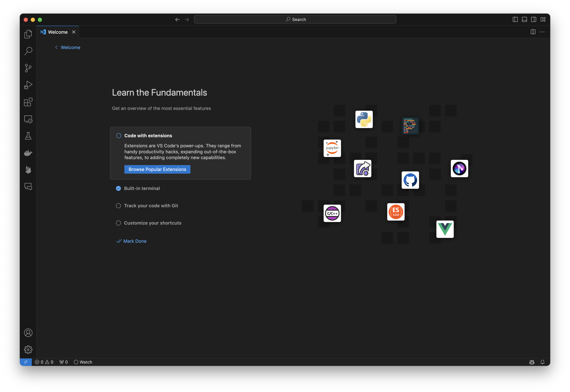Split the editor to the right

tap(533, 32)
